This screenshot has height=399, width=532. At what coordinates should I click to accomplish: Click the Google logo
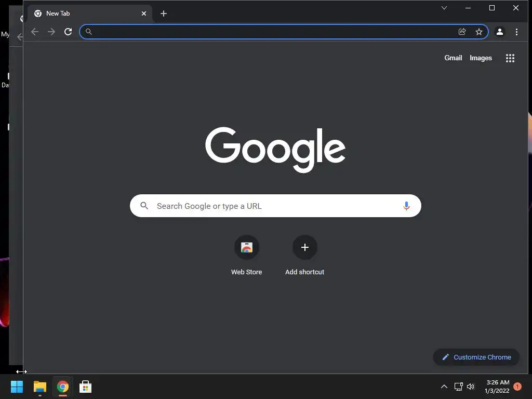click(x=275, y=150)
